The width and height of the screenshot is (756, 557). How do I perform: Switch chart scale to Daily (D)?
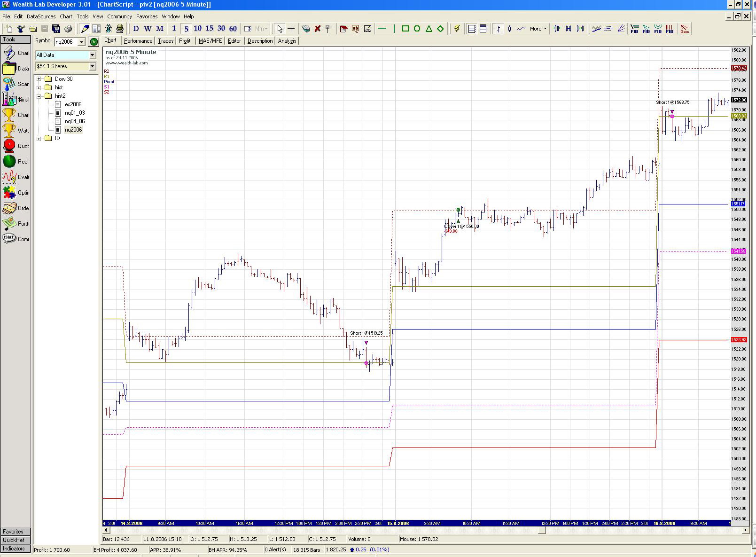[x=136, y=29]
